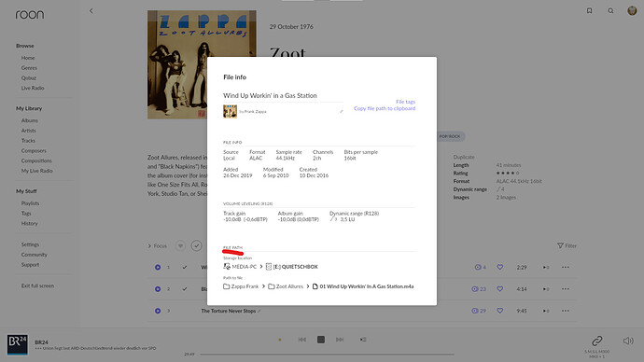
Task: Click the [E:] QUIETSCHBOX drive
Action: point(291,267)
